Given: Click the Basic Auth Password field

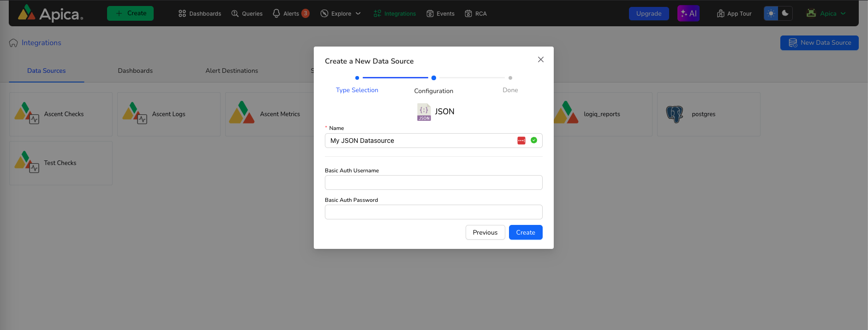Looking at the screenshot, I should 433,212.
